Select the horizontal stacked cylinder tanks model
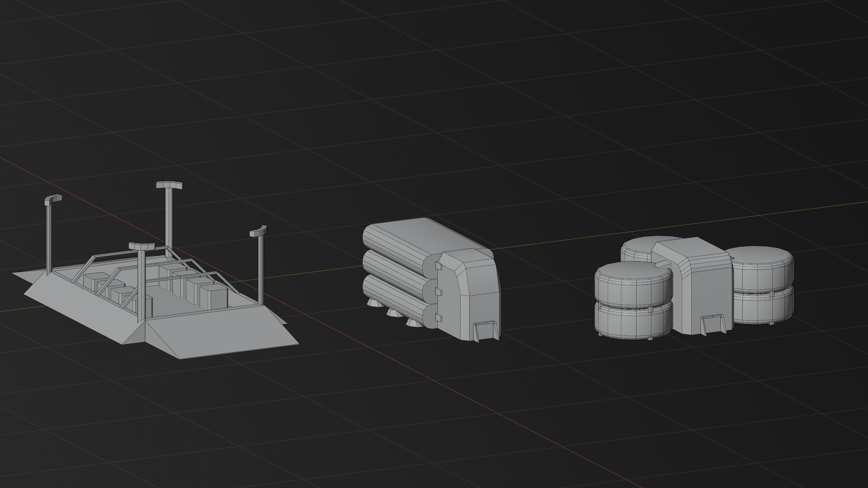This screenshot has width=868, height=488. click(431, 280)
